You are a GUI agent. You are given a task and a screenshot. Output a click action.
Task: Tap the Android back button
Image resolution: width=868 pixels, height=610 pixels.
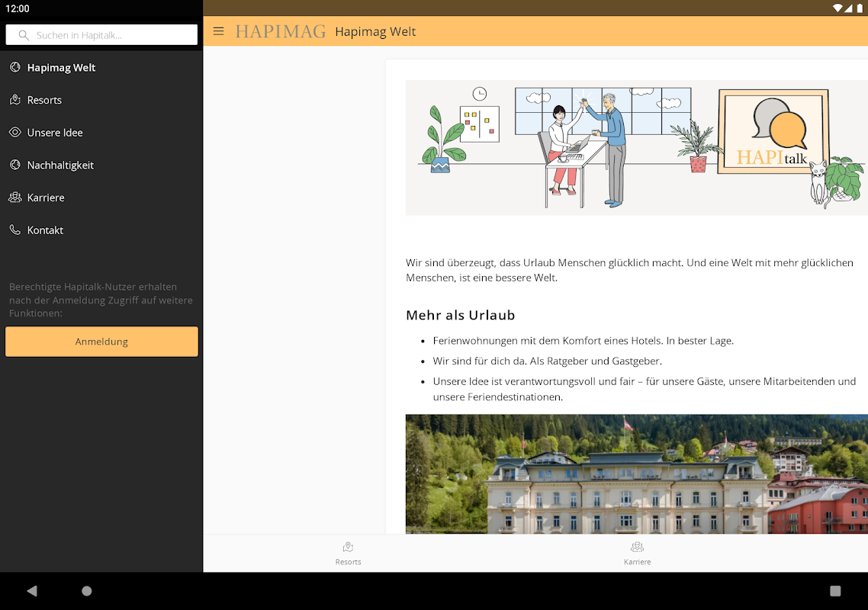pyautogui.click(x=32, y=591)
